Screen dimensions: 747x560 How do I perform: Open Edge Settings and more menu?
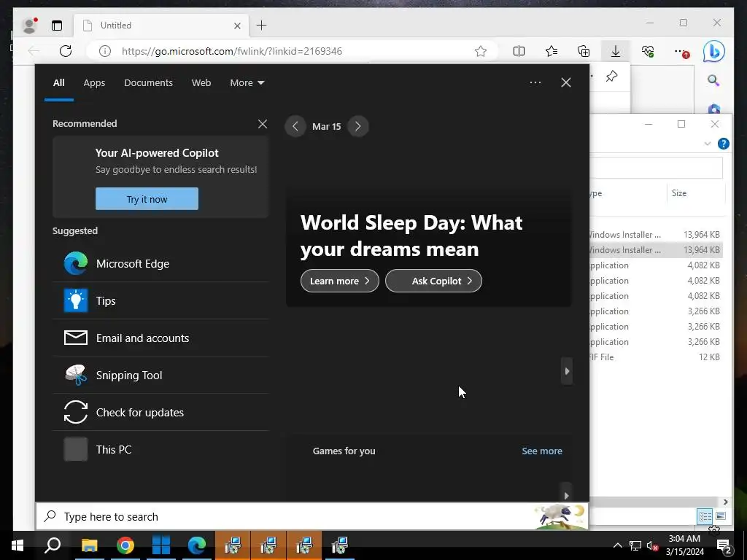[682, 52]
